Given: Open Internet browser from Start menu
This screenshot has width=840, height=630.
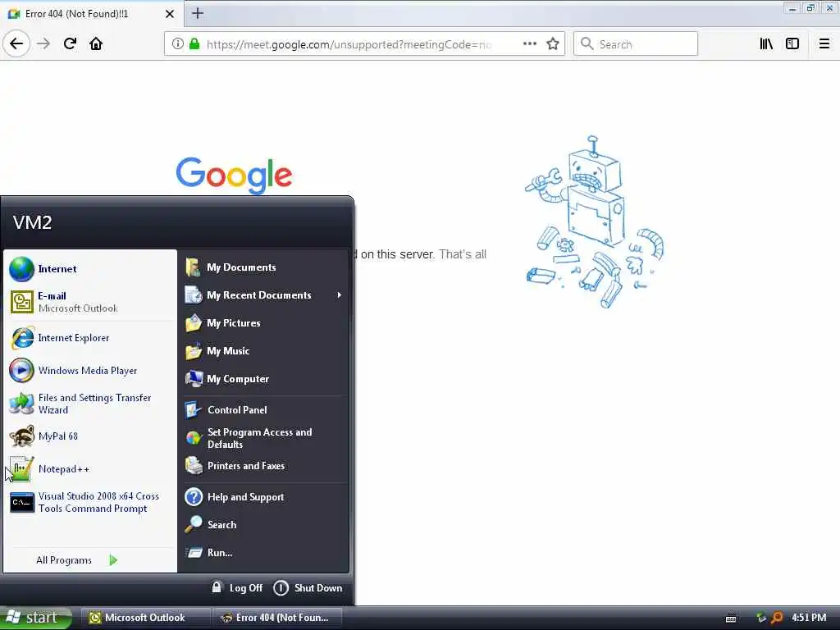Looking at the screenshot, I should click(90, 269).
